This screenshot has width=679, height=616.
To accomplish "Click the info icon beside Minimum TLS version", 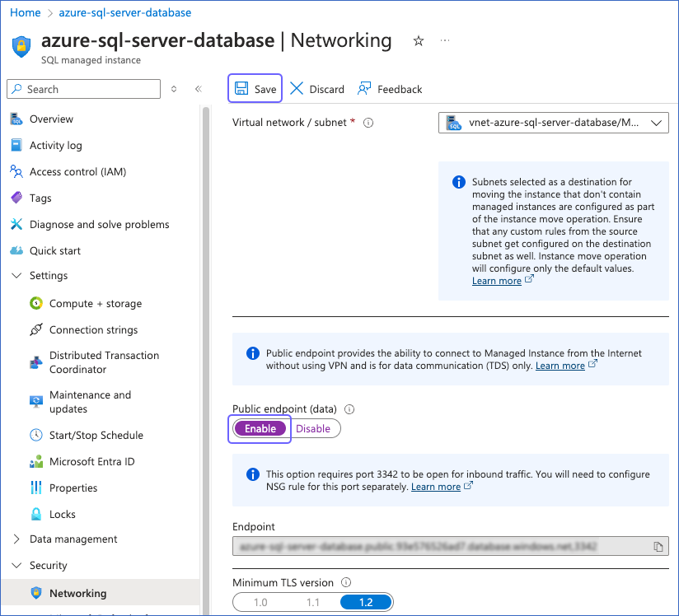I will click(346, 583).
